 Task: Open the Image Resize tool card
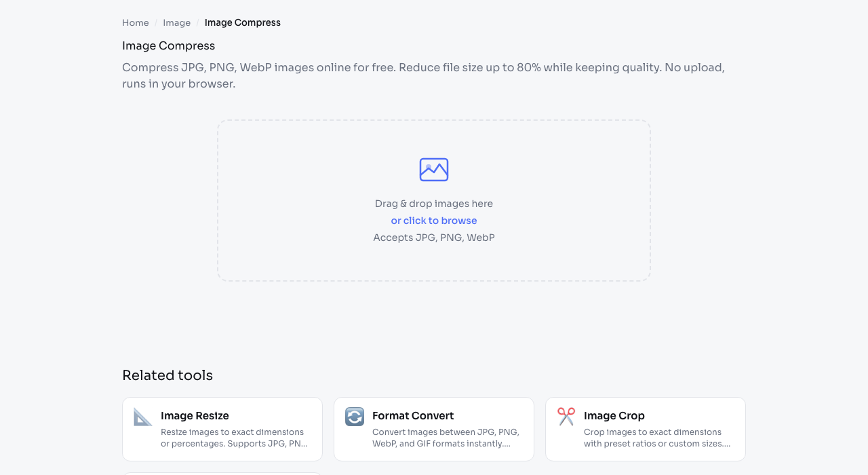pyautogui.click(x=222, y=429)
